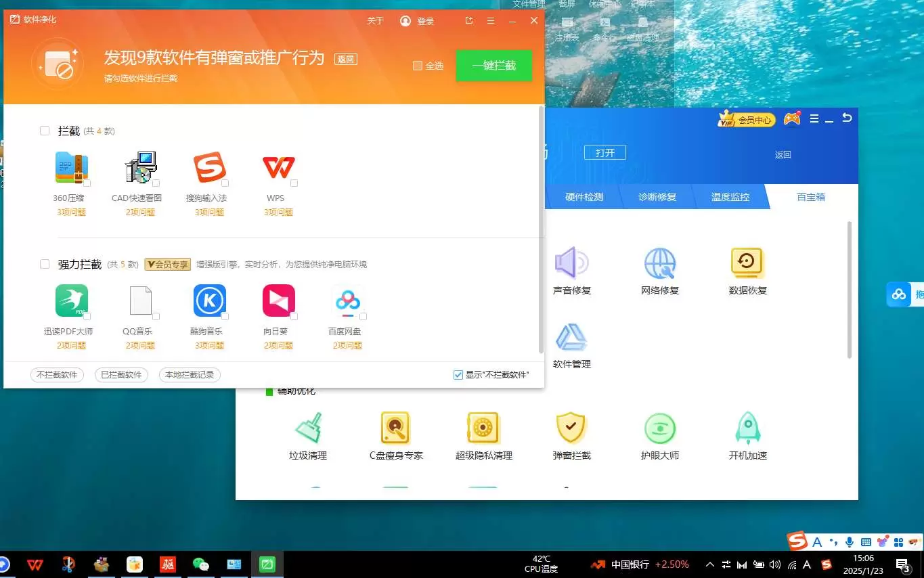
Task: Tick the 强力拦截 group checkbox
Action: [45, 264]
